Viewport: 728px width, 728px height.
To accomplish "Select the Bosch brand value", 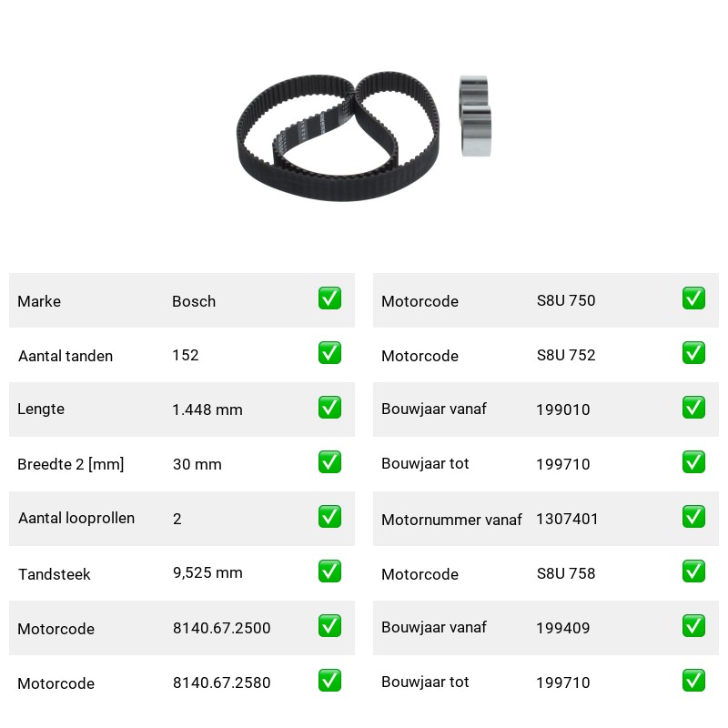I will pyautogui.click(x=194, y=301).
